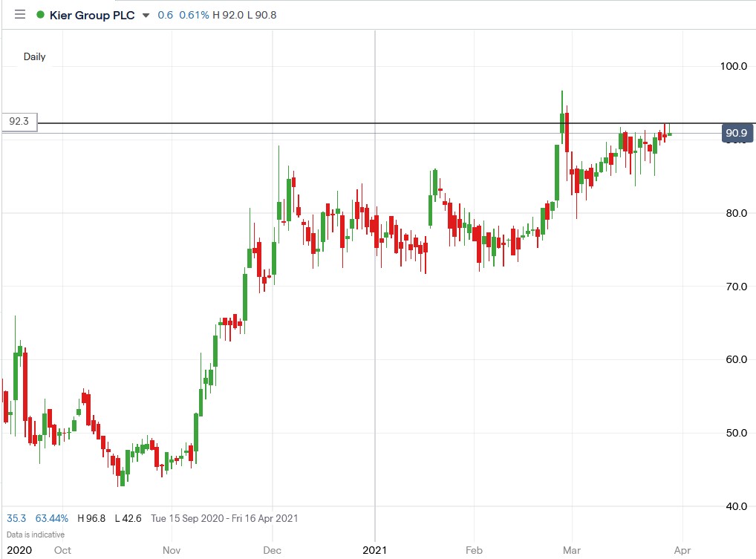Viewport: 756px width, 559px height.
Task: Open the hamburger menu
Action: [x=20, y=14]
